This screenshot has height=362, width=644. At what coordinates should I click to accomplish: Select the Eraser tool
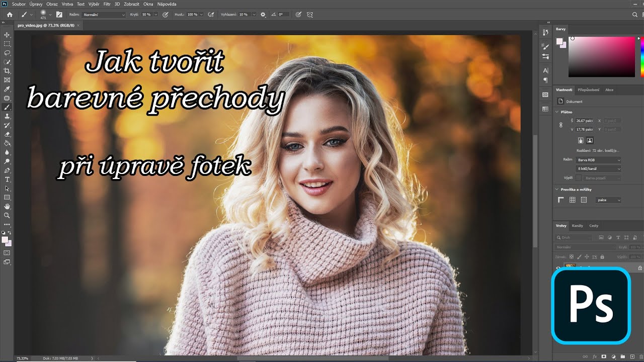pos(7,134)
